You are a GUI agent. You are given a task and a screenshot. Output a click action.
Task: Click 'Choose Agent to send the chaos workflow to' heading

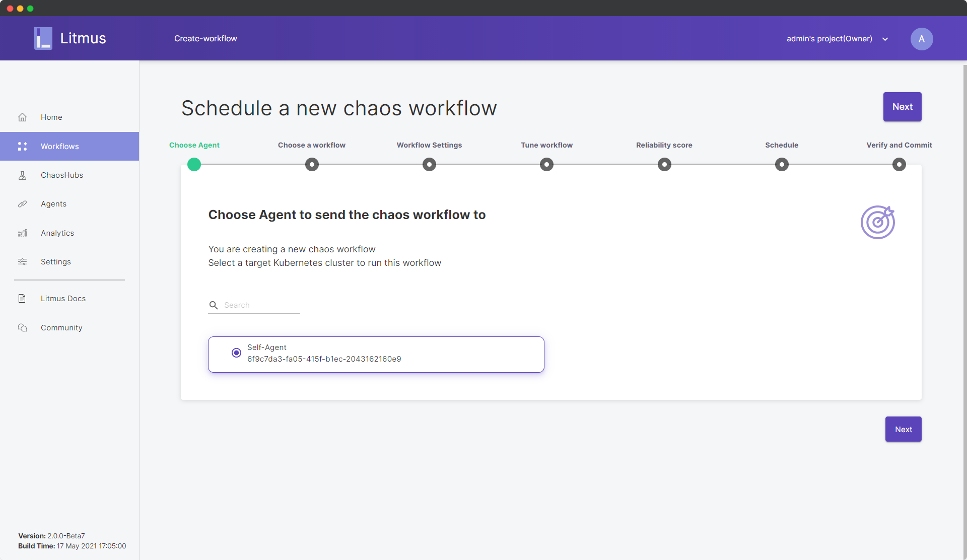tap(347, 215)
